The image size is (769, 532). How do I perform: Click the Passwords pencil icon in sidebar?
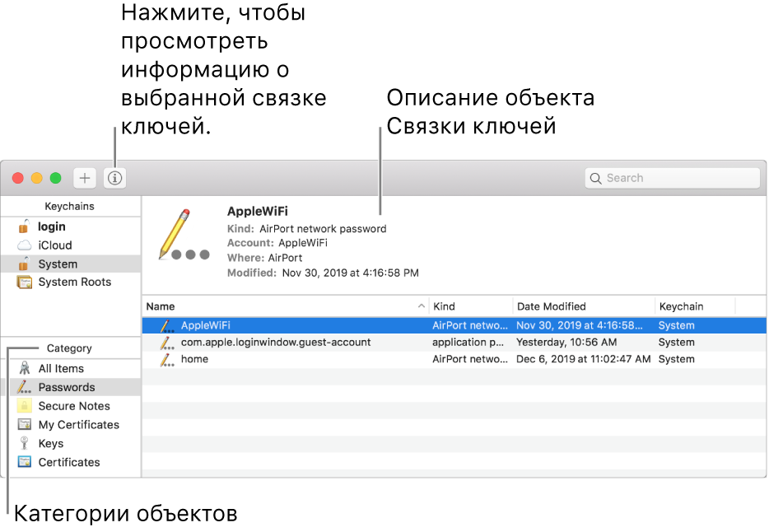[24, 387]
